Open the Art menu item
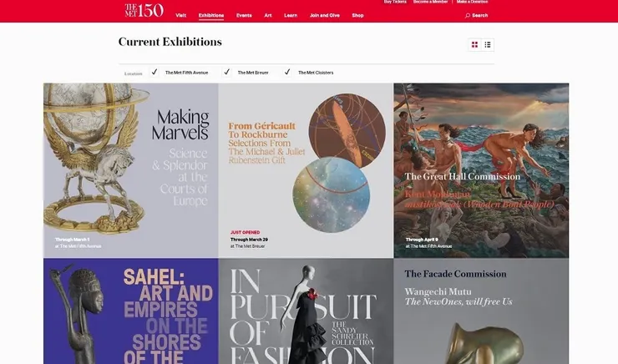The width and height of the screenshot is (618, 364). coord(268,15)
